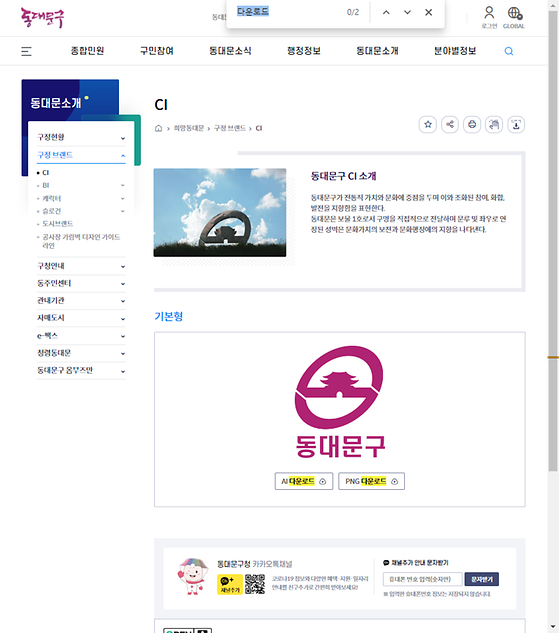
Task: Click the 동대문구 mascot character image
Action: pyautogui.click(x=193, y=576)
